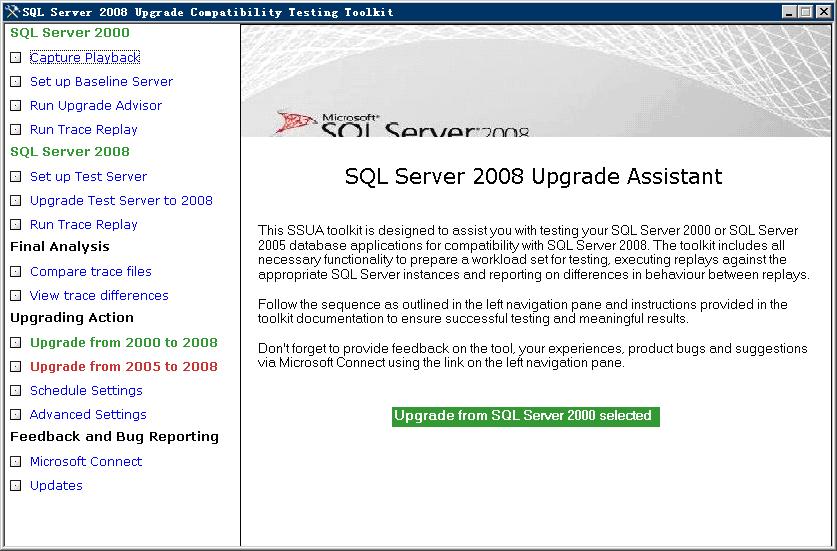Click bullet icon beside Microsoft Connect
837x551 pixels.
coord(16,462)
